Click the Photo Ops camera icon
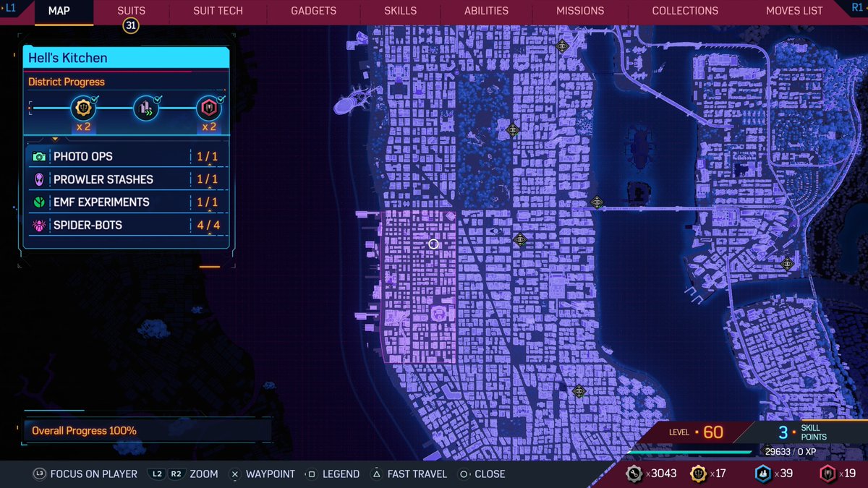 pyautogui.click(x=38, y=156)
